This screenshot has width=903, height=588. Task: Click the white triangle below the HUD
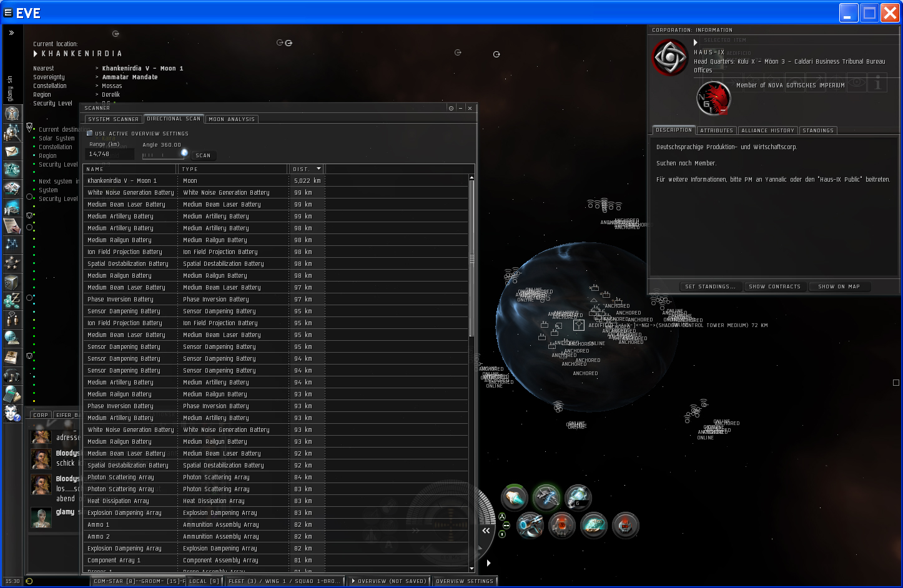(x=488, y=563)
